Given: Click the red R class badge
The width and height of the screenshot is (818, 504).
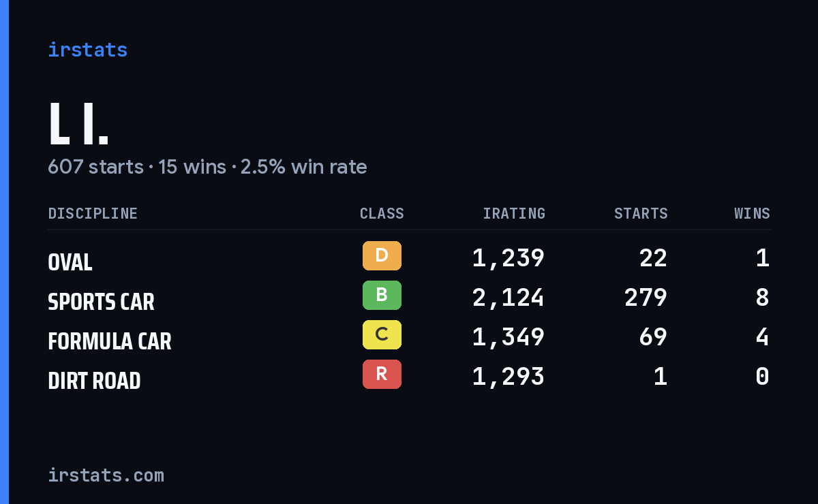Looking at the screenshot, I should tap(382, 375).
